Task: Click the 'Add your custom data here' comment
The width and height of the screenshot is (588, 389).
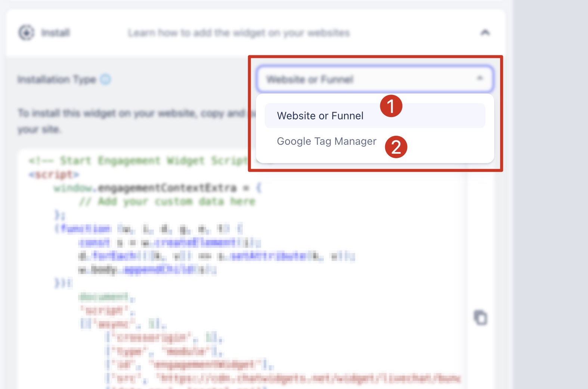Action: coord(167,202)
